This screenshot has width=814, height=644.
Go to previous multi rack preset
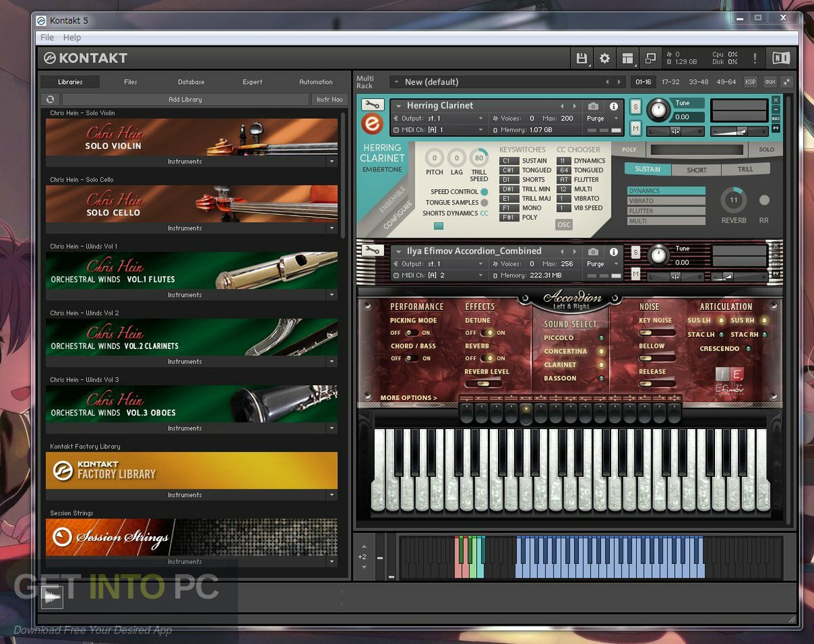pyautogui.click(x=606, y=82)
